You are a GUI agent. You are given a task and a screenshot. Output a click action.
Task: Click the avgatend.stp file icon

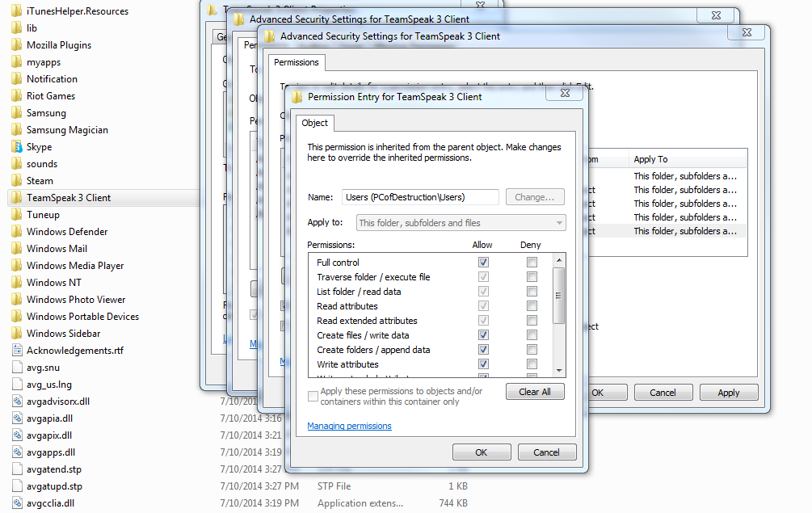tap(17, 469)
